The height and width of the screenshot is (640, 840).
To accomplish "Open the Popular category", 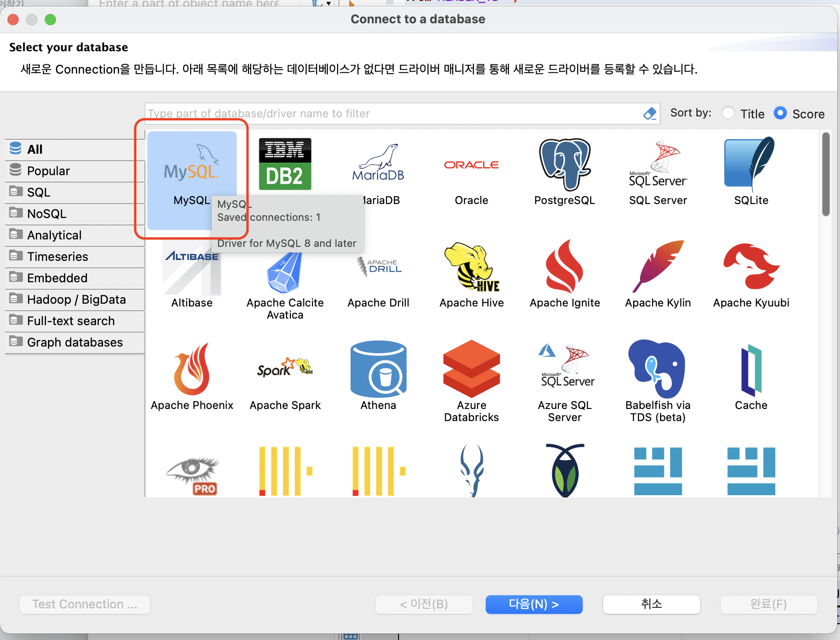I will click(76, 171).
